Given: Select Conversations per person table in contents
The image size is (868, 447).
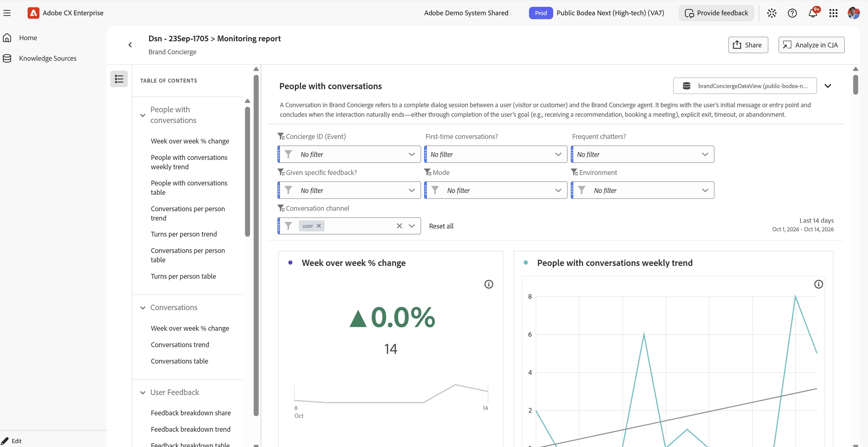Looking at the screenshot, I should point(188,255).
